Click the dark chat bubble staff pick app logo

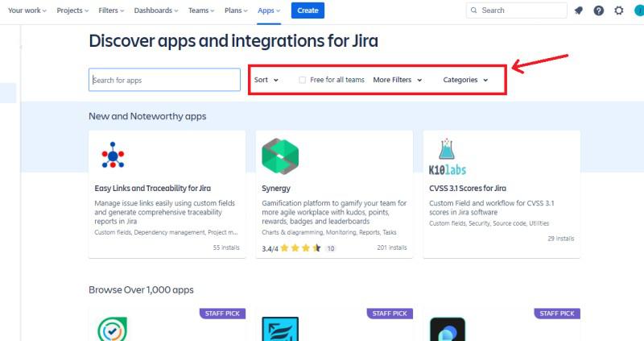tap(448, 329)
